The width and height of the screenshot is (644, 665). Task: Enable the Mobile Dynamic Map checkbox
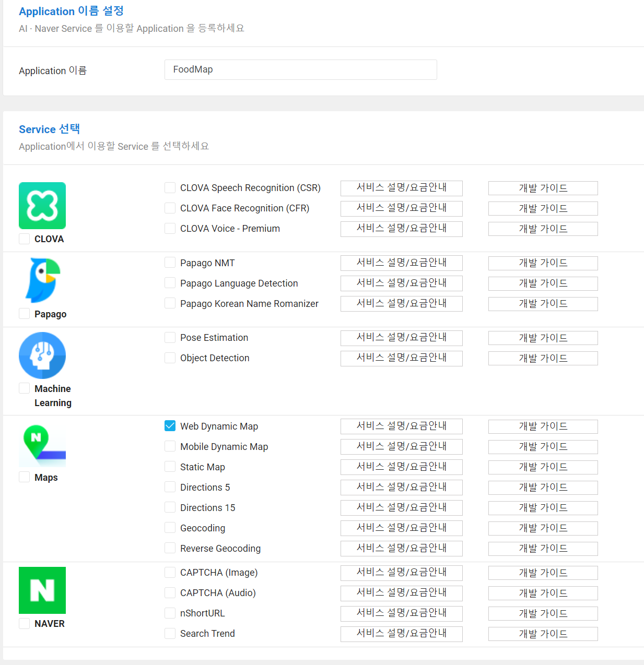point(170,446)
